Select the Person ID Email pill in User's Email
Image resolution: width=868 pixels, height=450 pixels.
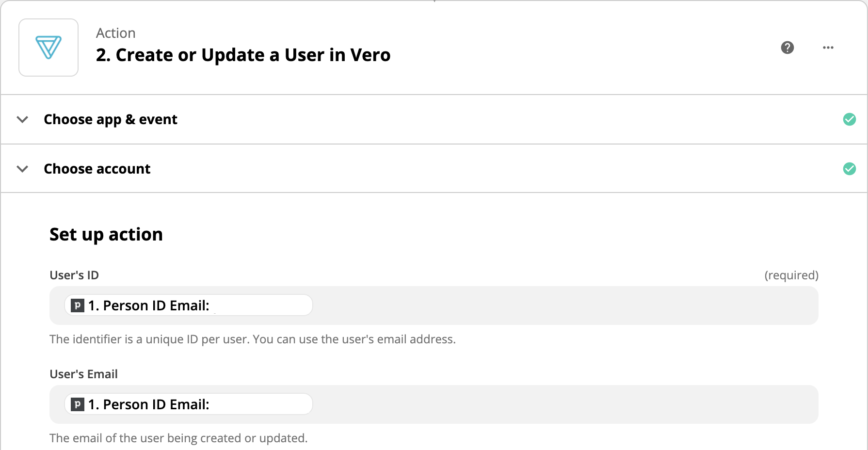[x=188, y=404]
